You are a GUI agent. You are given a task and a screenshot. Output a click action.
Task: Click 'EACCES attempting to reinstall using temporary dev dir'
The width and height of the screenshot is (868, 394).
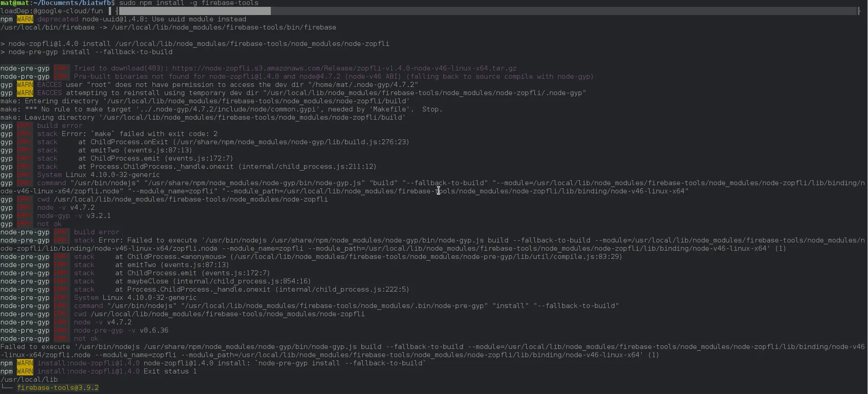tap(148, 93)
